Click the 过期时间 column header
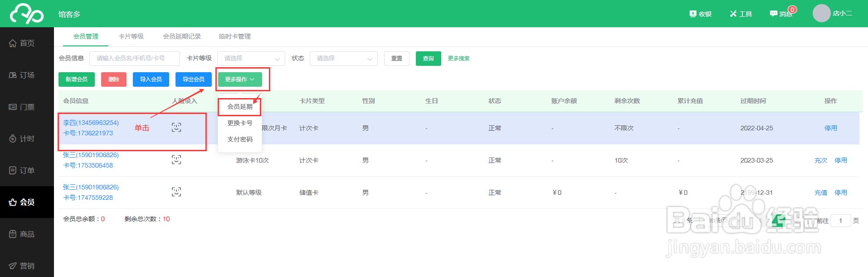The image size is (868, 277). [x=753, y=101]
